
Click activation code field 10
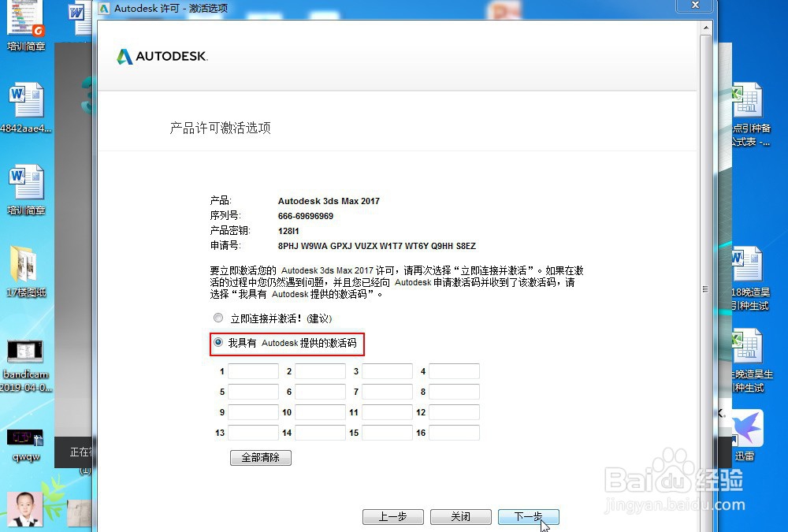click(x=320, y=412)
